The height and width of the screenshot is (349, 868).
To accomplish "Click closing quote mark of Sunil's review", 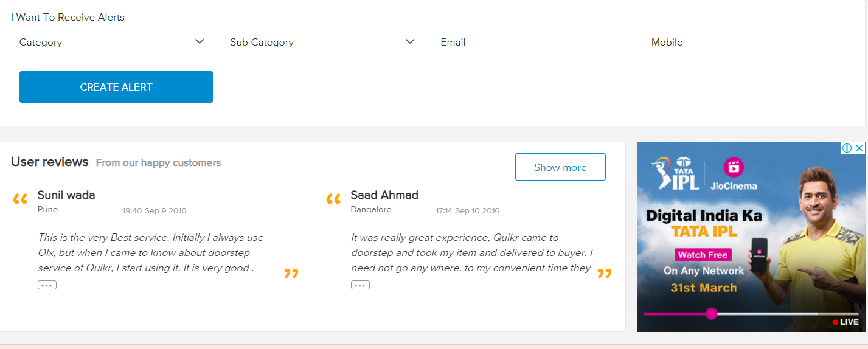I will coord(291,274).
